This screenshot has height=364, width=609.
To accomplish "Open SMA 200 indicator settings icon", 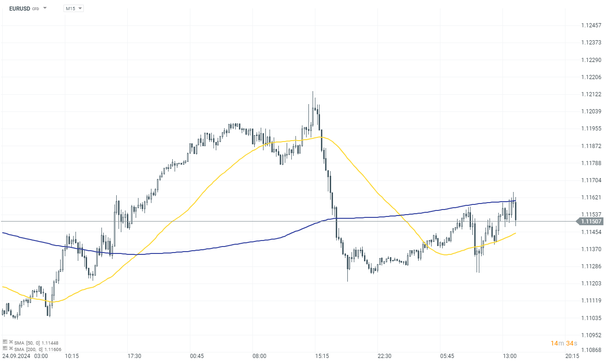I will [5, 348].
